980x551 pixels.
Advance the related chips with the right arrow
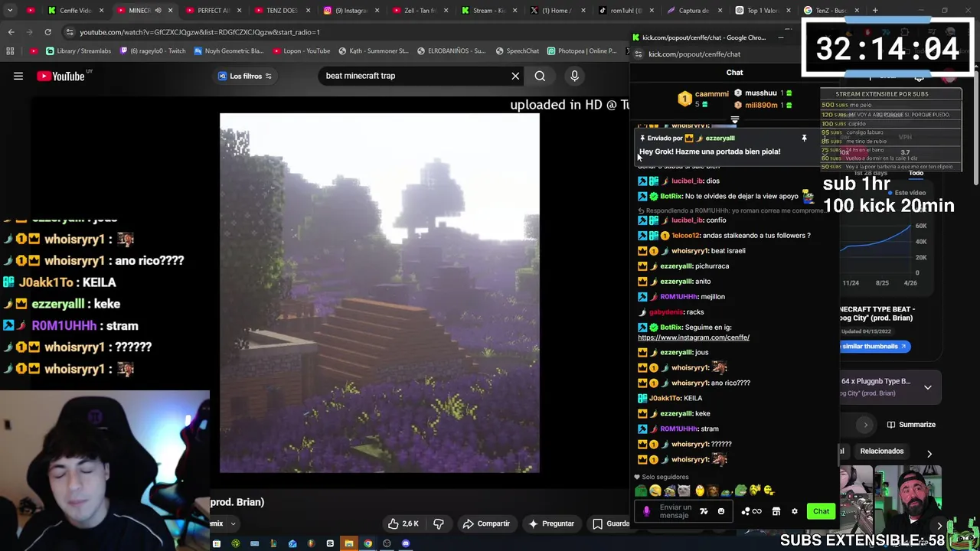[929, 454]
